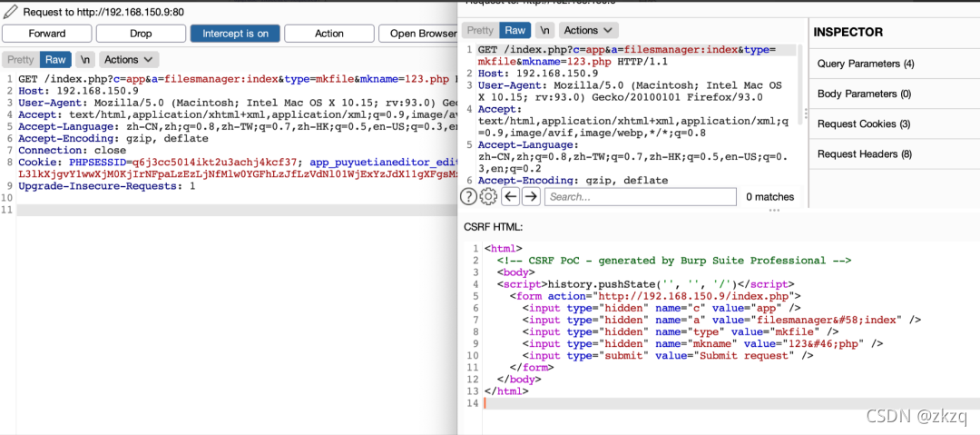Click Accept-Language line in left editor
The image size is (980, 435).
coord(238,126)
